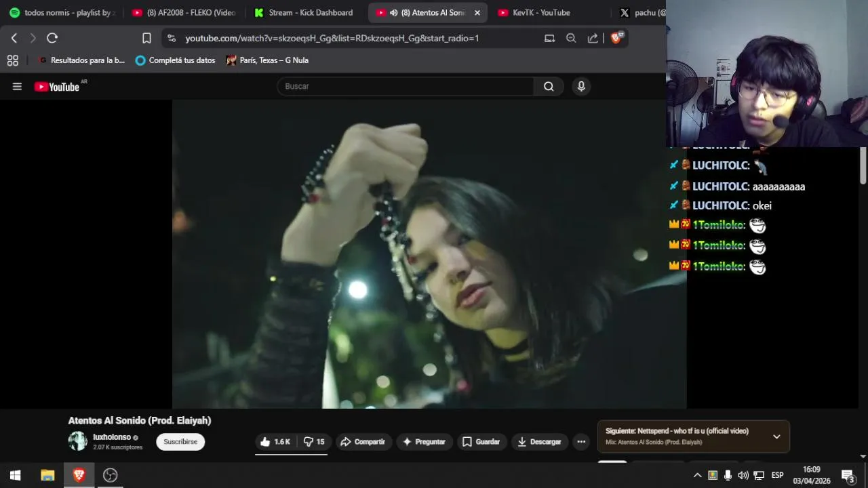Open OBS Studio from the taskbar

point(111,475)
